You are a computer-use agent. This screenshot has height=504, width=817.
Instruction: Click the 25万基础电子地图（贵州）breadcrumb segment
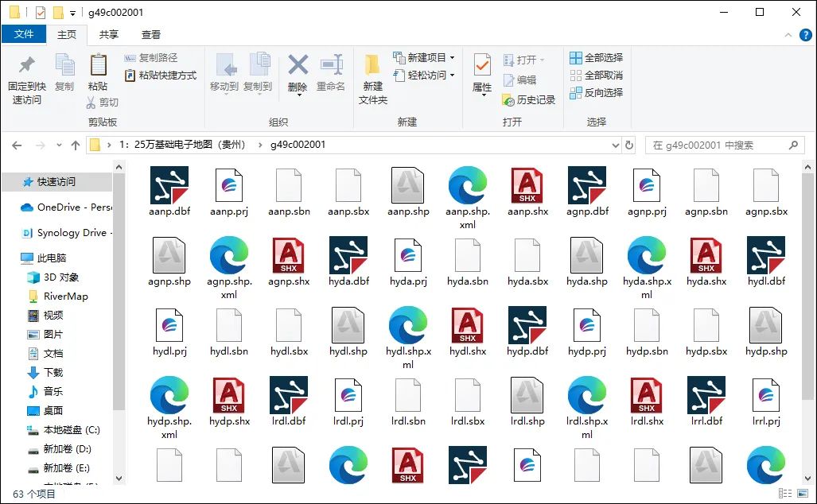click(x=182, y=145)
